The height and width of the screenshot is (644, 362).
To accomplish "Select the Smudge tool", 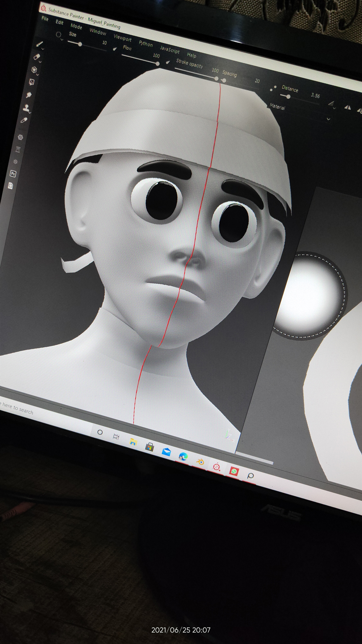I will pos(29,95).
